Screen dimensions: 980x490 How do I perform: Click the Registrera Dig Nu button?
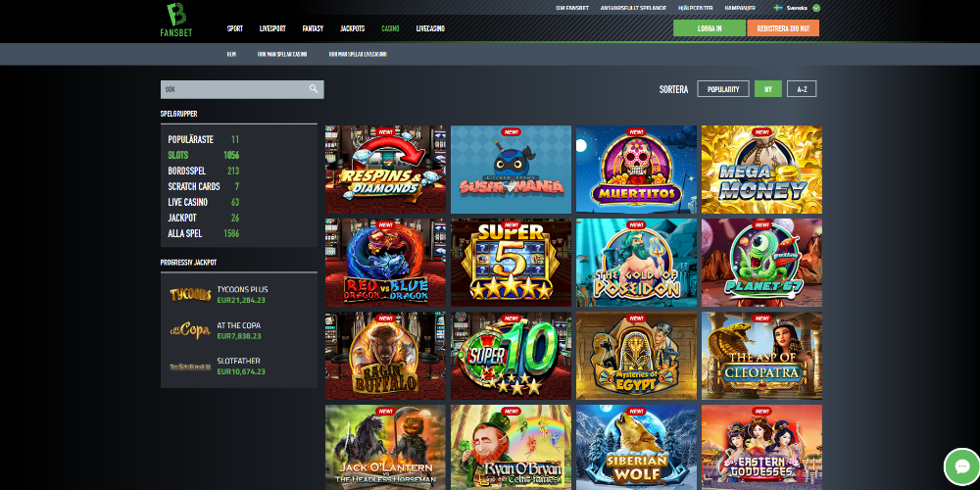783,28
